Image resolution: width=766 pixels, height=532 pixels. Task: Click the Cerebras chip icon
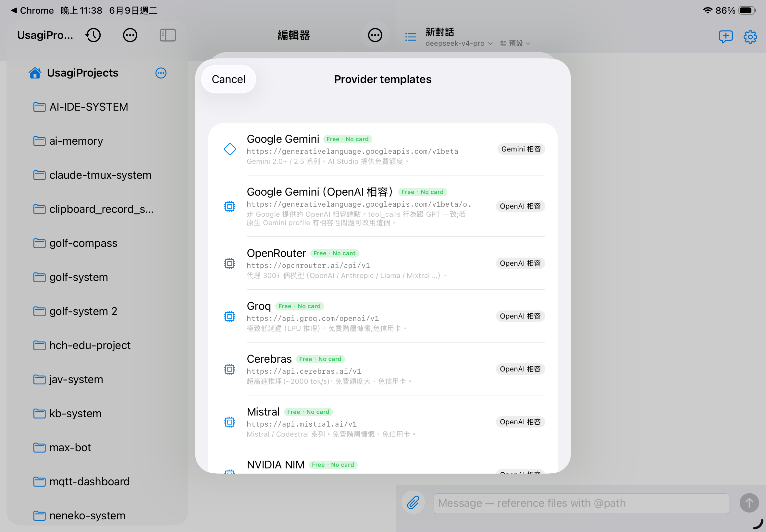[230, 369]
